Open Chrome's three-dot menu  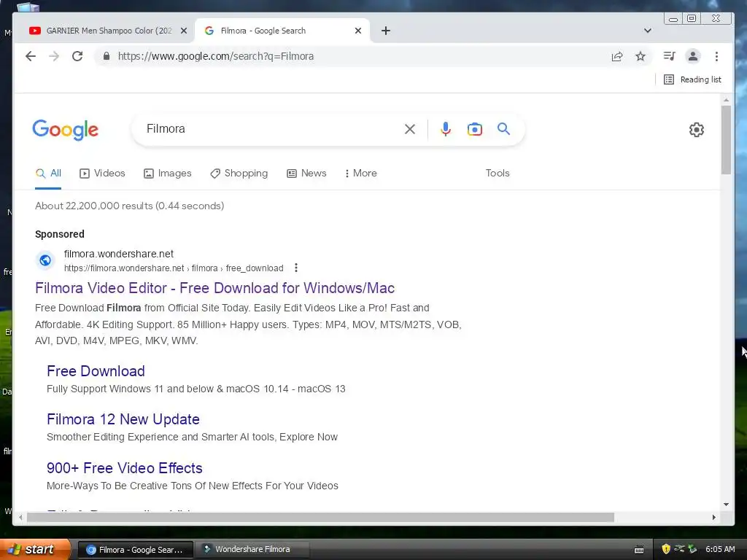(716, 56)
